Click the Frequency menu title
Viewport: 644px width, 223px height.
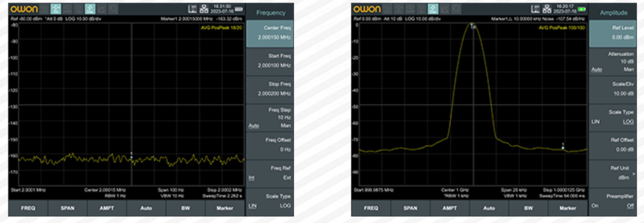pyautogui.click(x=271, y=13)
